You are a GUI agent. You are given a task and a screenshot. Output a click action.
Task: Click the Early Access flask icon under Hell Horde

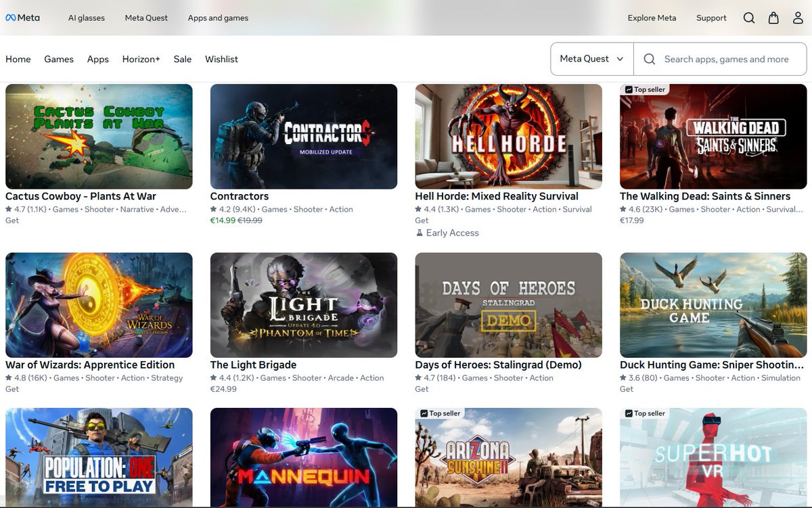tap(420, 233)
